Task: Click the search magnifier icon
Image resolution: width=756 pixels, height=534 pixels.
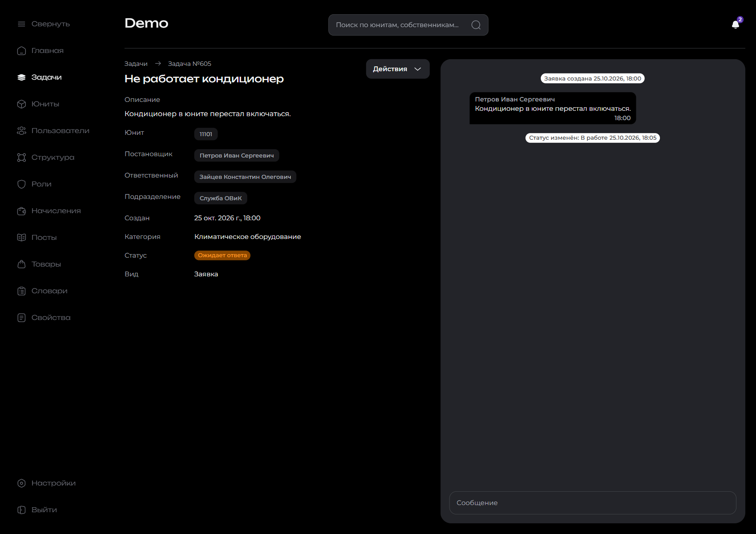Action: pos(476,25)
